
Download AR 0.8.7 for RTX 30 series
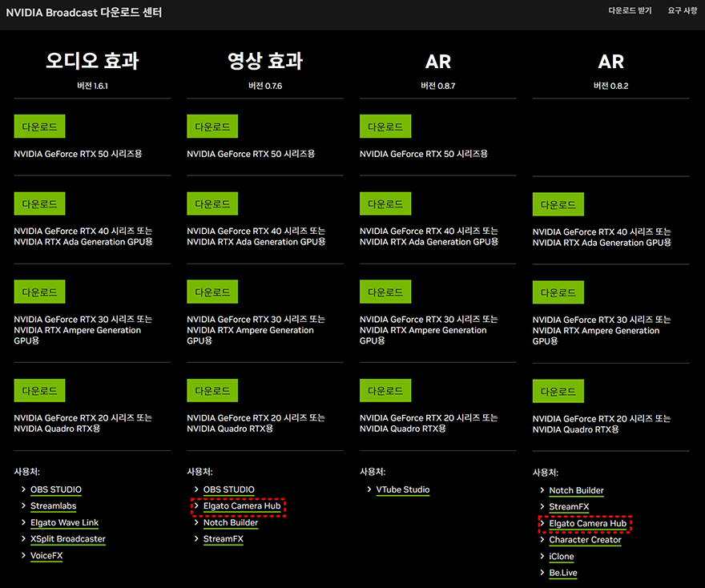[x=385, y=292]
